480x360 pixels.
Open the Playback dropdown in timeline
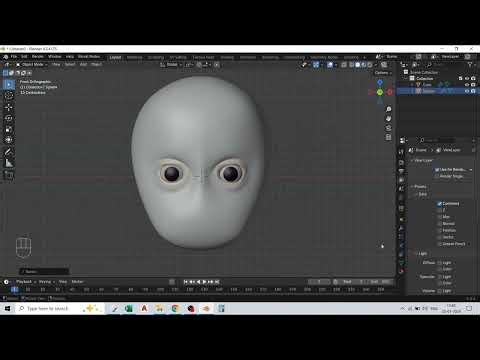coord(26,282)
